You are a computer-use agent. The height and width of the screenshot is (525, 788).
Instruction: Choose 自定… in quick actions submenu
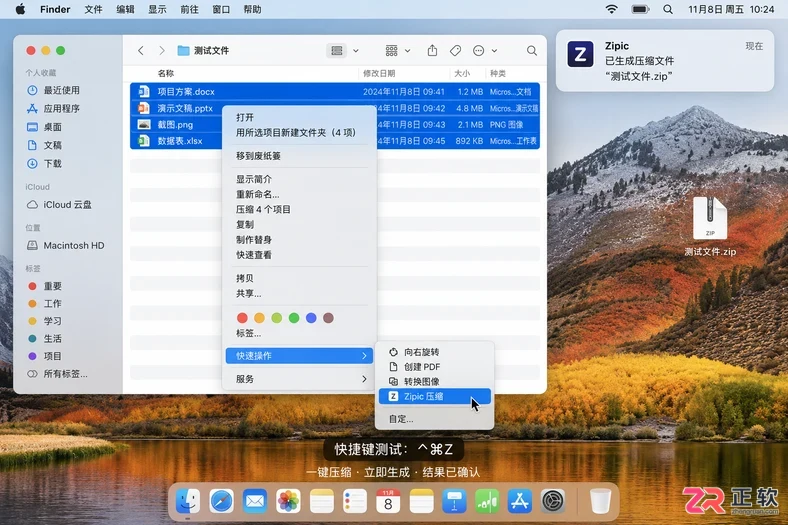[x=435, y=419]
